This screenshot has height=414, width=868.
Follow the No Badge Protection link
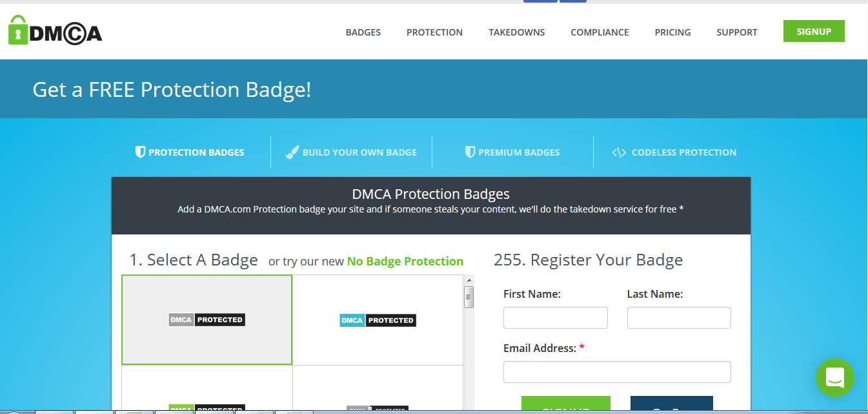pyautogui.click(x=405, y=262)
